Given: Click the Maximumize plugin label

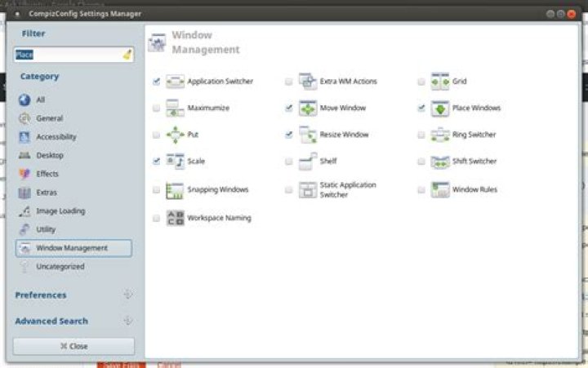Looking at the screenshot, I should [208, 108].
